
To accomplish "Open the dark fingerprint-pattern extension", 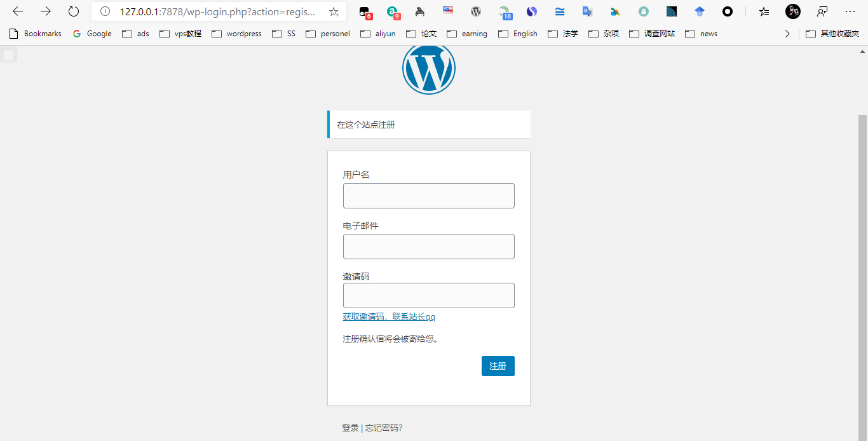I will click(672, 11).
